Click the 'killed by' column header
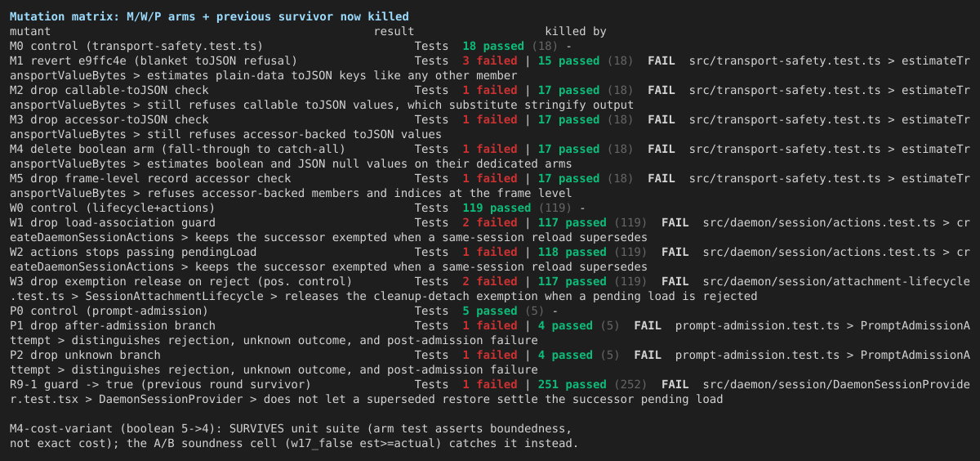 click(576, 31)
